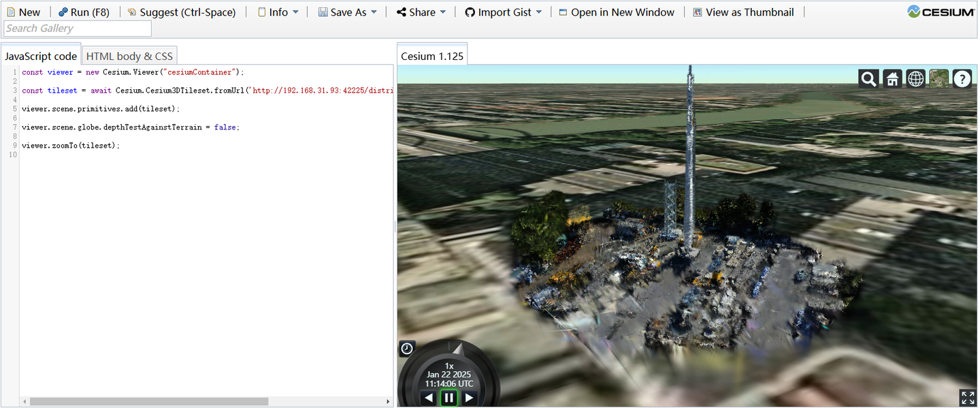Viewport: 980px width, 408px height.
Task: Switch to the JavaScript code tab
Action: [x=41, y=56]
